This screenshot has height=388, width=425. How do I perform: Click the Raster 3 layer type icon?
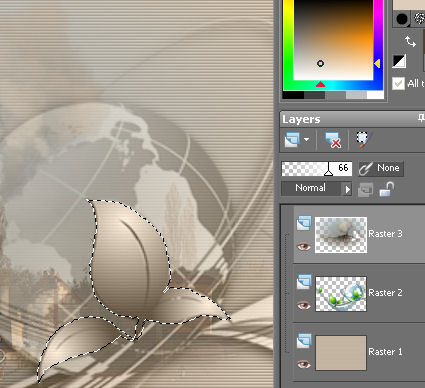pos(304,223)
